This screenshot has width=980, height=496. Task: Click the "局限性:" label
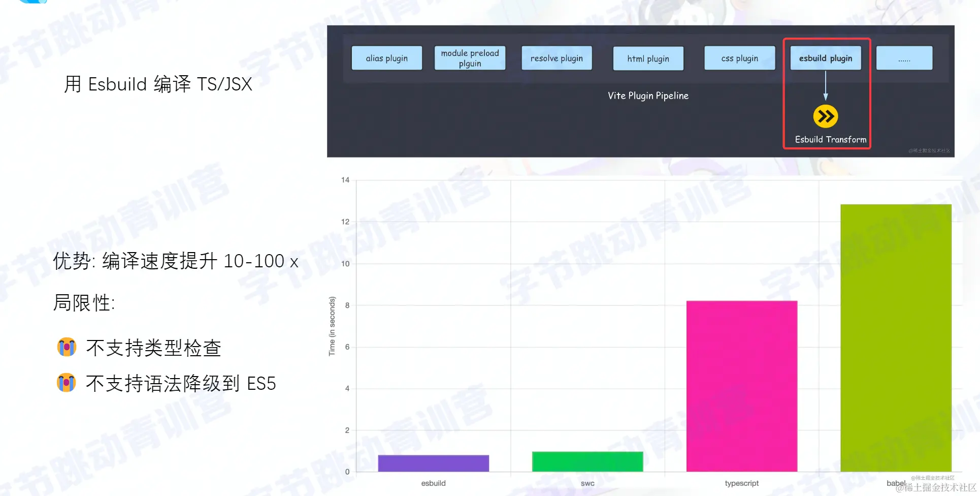pyautogui.click(x=84, y=303)
